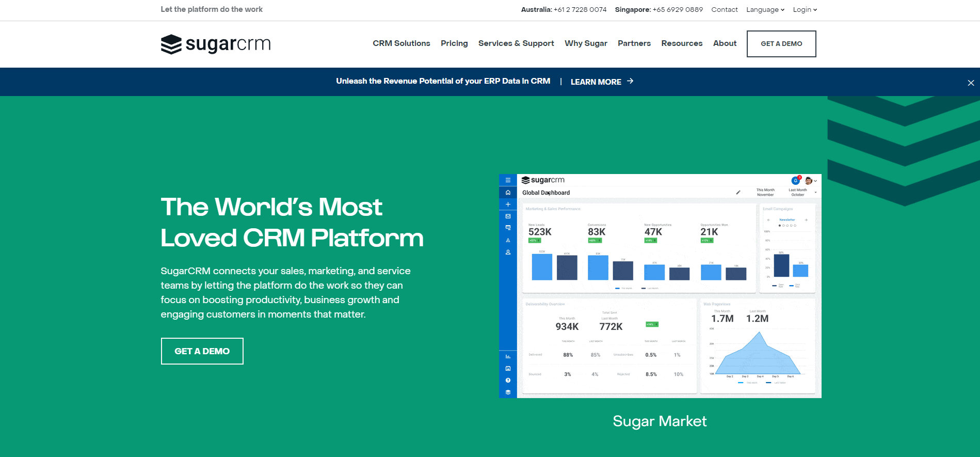Click the dashboard screenshot thumbnail

pos(660,286)
